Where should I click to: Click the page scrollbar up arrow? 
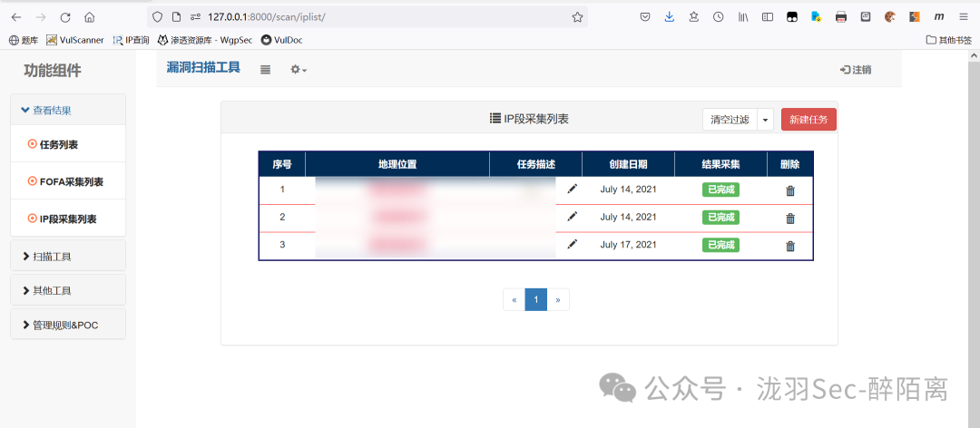click(974, 55)
